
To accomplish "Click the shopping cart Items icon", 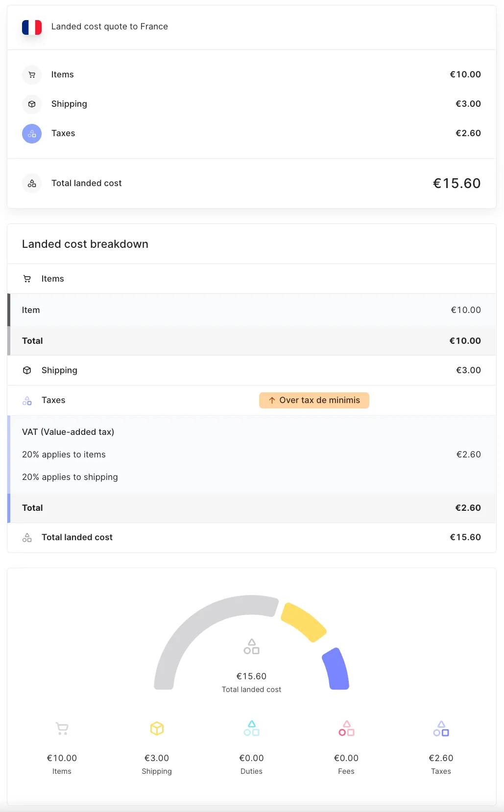I will 31,74.
